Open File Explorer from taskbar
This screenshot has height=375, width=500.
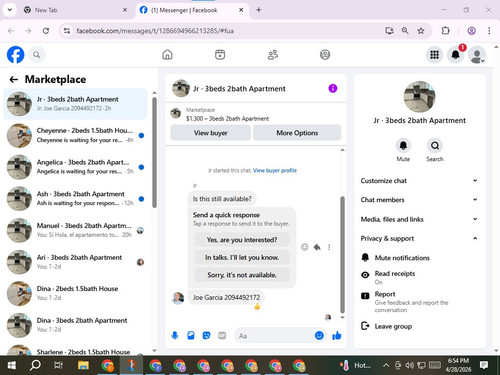(83, 365)
